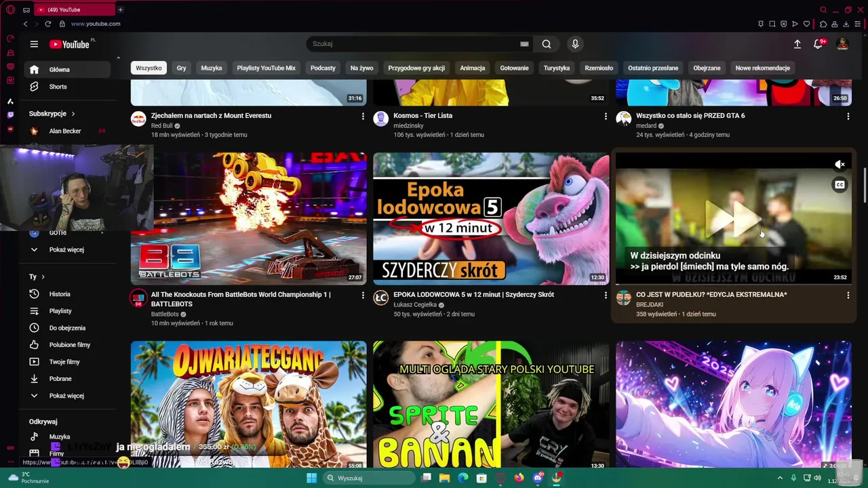
Task: Go back with the browser back arrow
Action: pyautogui.click(x=25, y=24)
